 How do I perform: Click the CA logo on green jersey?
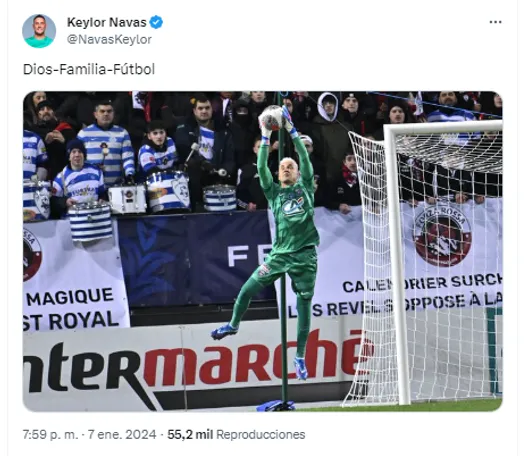[293, 206]
